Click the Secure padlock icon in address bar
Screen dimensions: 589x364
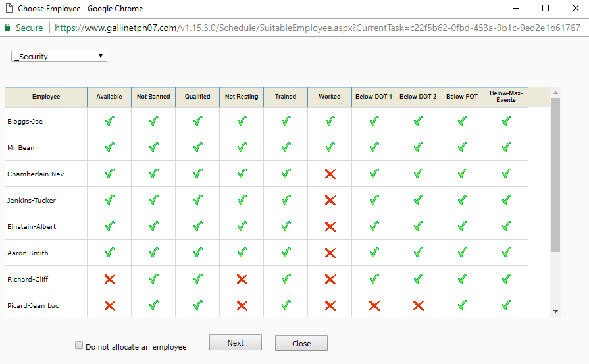coord(8,28)
